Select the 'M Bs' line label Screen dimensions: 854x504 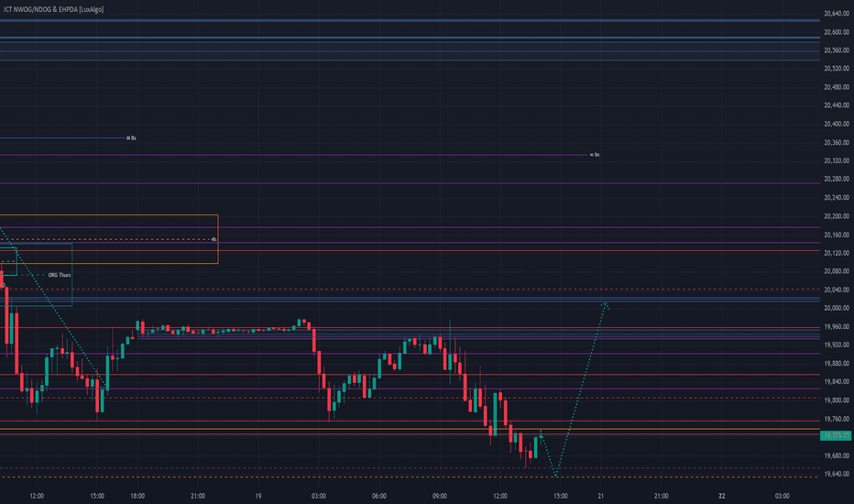click(131, 138)
